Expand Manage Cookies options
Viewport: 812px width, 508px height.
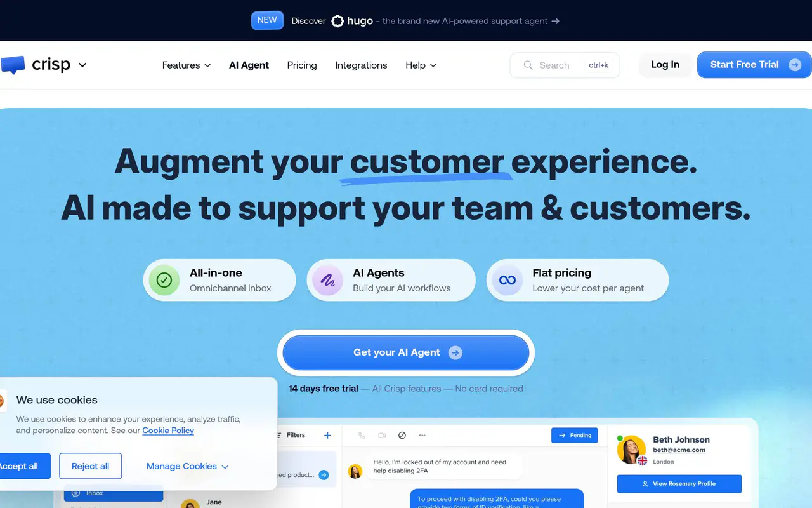click(x=187, y=466)
